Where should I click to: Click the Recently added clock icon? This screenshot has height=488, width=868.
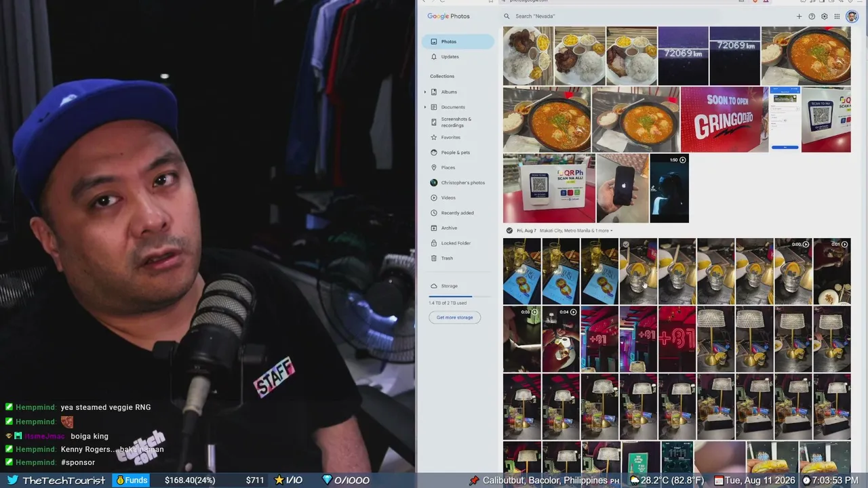[x=434, y=213]
